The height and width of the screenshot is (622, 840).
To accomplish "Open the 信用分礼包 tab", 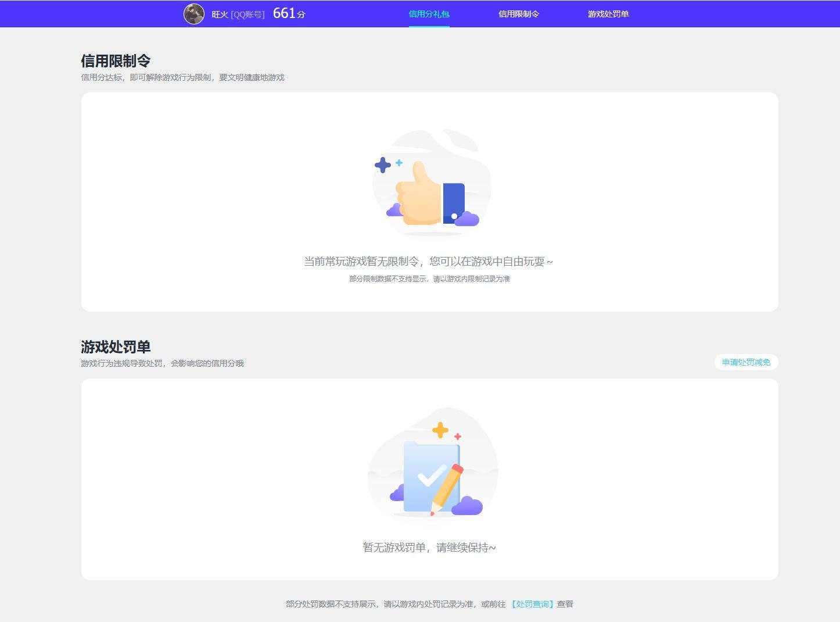I will [429, 14].
